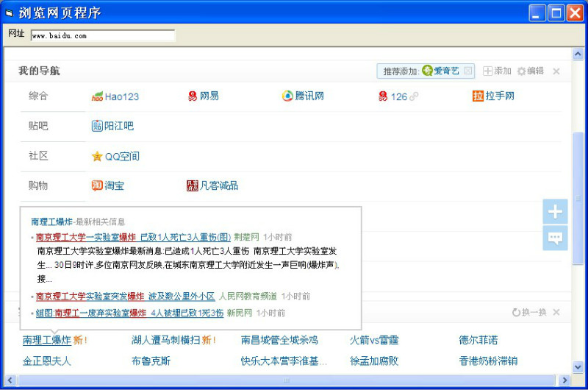Click the 火箭vs雷霆 hot search link
The image size is (588, 390).
coord(374,340)
